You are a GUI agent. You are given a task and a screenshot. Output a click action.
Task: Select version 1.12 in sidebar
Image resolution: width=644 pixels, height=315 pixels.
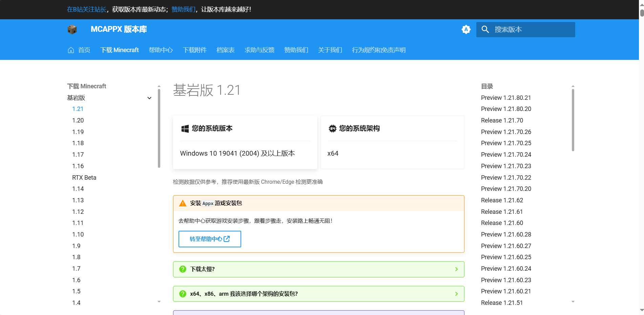point(78,212)
